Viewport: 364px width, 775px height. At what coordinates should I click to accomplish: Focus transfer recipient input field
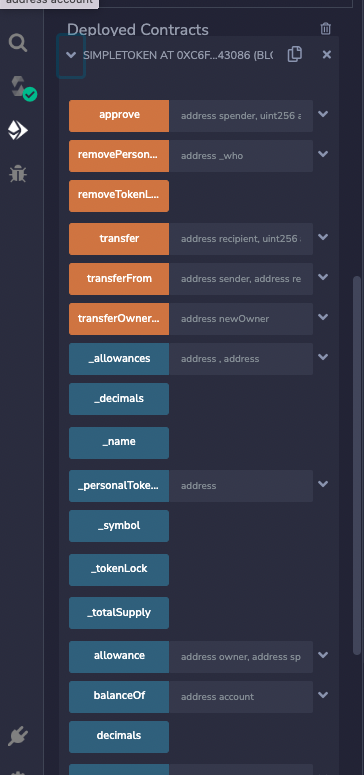pyautogui.click(x=241, y=239)
